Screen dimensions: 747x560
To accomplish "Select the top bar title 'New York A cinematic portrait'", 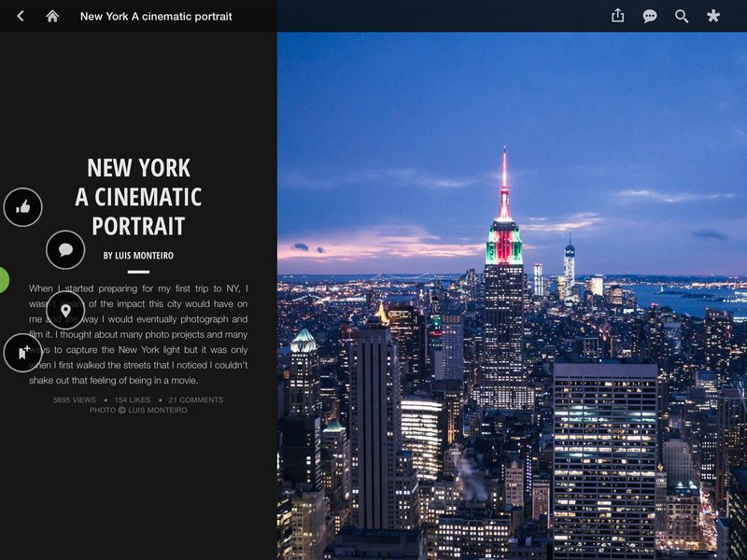I will (156, 16).
